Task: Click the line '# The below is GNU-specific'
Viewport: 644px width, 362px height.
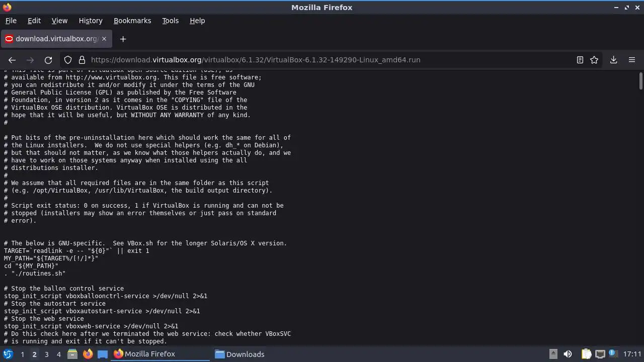Action: pyautogui.click(x=145, y=243)
